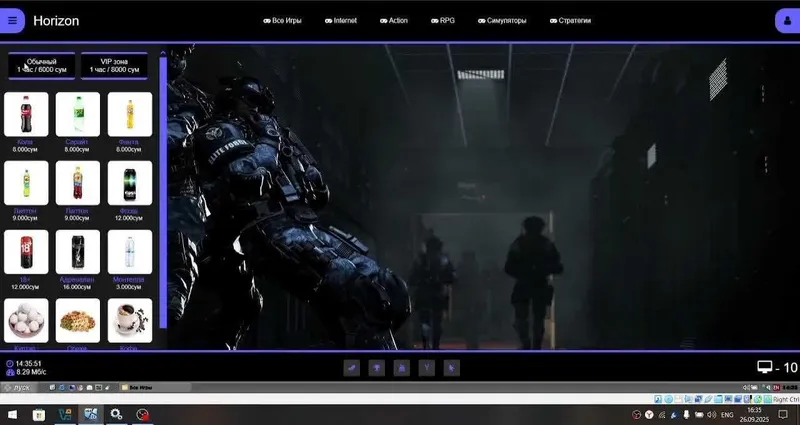
Task: Switch to the Action games category
Action: point(394,21)
